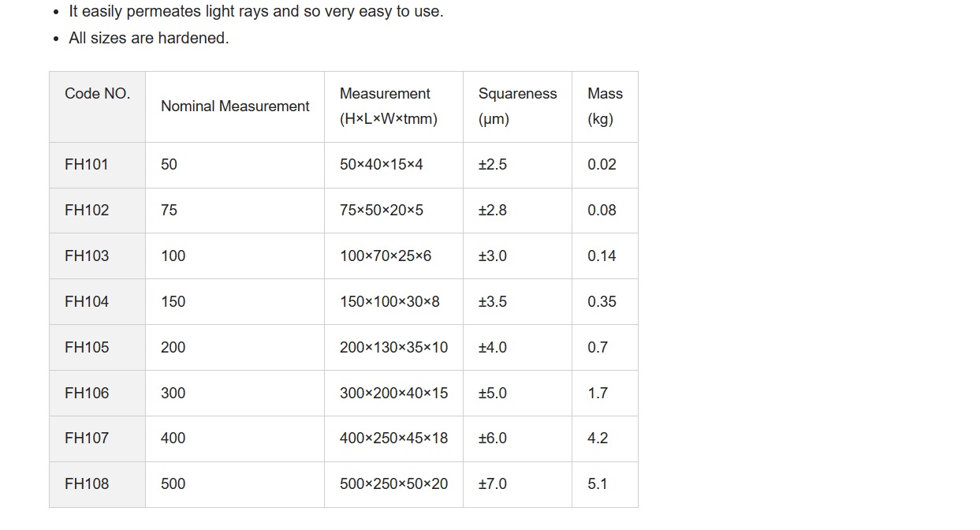The height and width of the screenshot is (530, 980).
Task: Click the FH104 row code
Action: click(97, 302)
